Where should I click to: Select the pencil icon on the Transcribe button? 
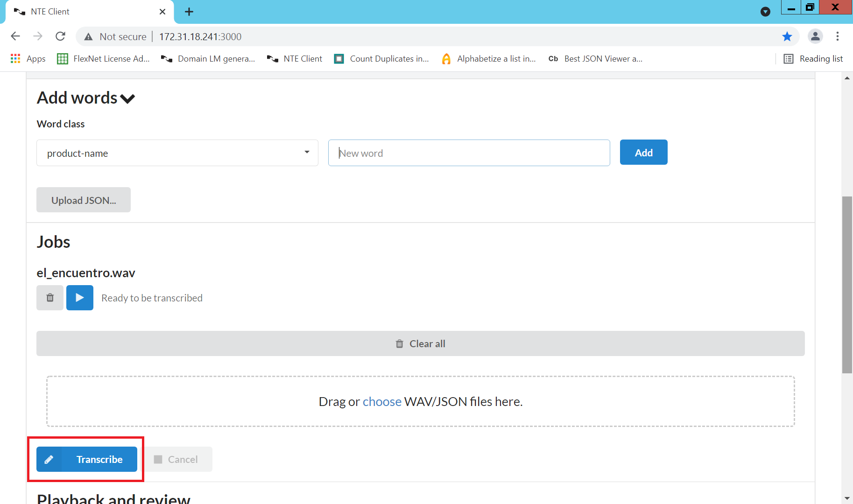click(49, 459)
